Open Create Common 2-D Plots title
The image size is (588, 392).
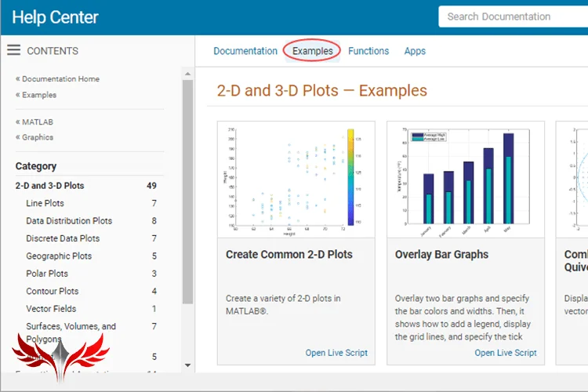point(289,254)
